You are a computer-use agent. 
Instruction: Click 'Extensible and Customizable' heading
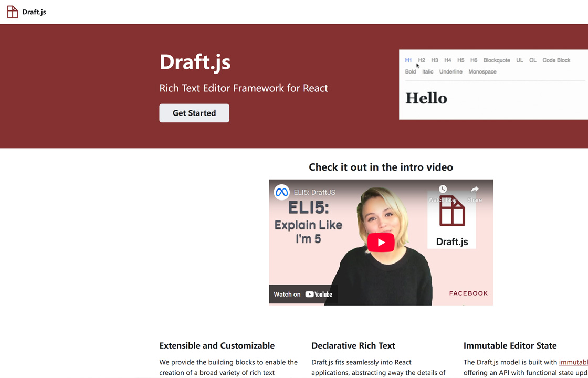click(217, 346)
